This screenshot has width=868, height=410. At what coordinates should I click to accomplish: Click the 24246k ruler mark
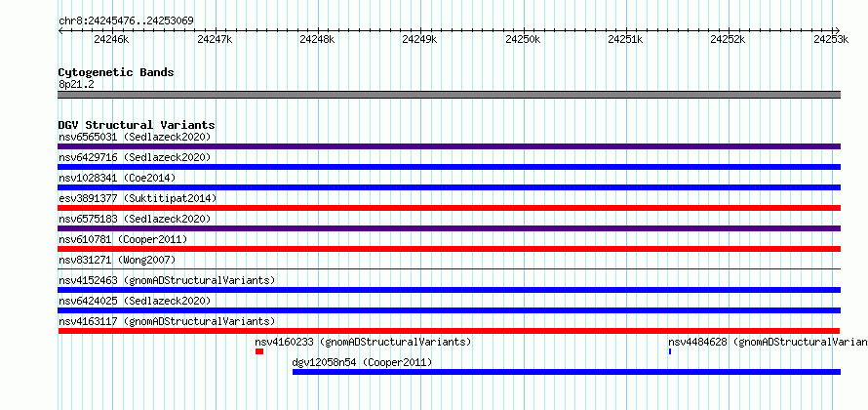(x=111, y=39)
